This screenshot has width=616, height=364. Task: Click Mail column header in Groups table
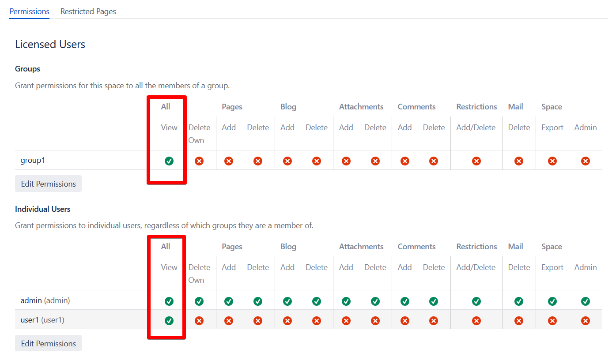point(515,107)
